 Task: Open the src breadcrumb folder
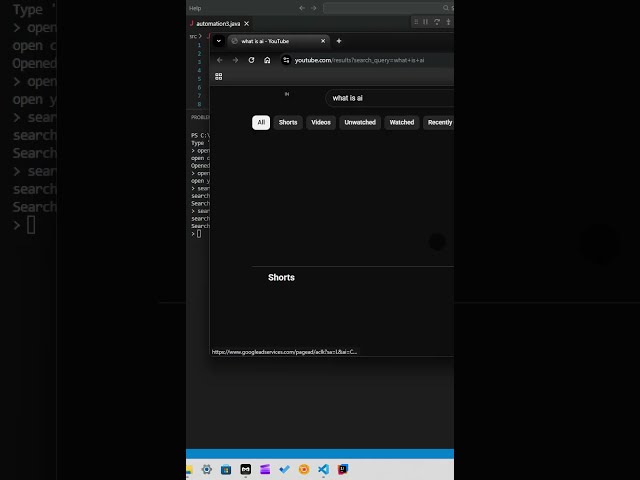(193, 36)
